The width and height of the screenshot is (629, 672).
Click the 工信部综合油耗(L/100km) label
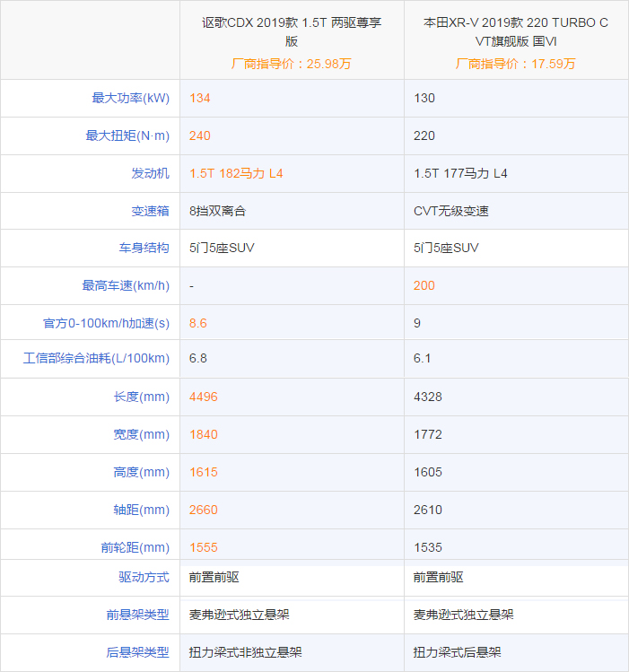coord(96,358)
